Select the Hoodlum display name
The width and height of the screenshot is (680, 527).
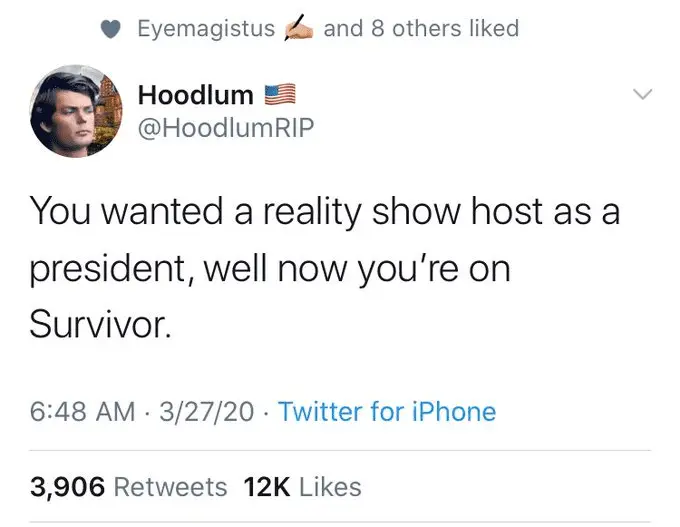[x=195, y=95]
